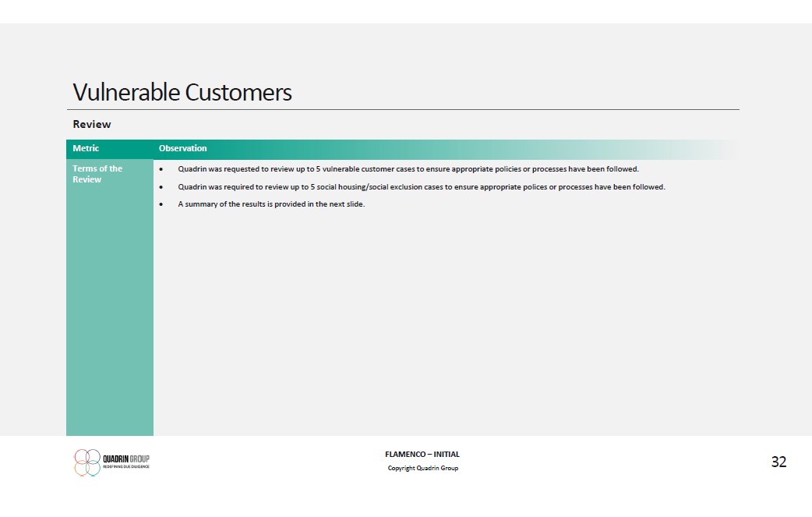Select the 'FLAMENCO – INITIAL' footer text

(x=422, y=455)
